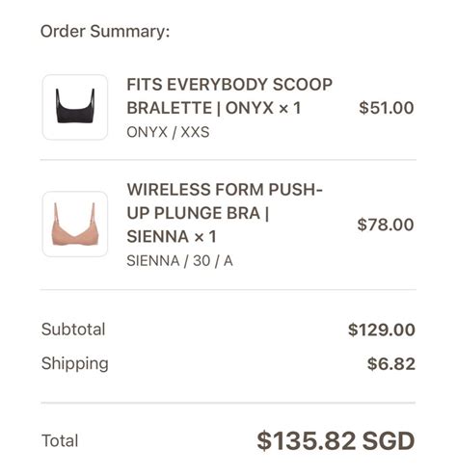
Task: Select the SIENNA / 30 / A variant text
Action: [179, 261]
